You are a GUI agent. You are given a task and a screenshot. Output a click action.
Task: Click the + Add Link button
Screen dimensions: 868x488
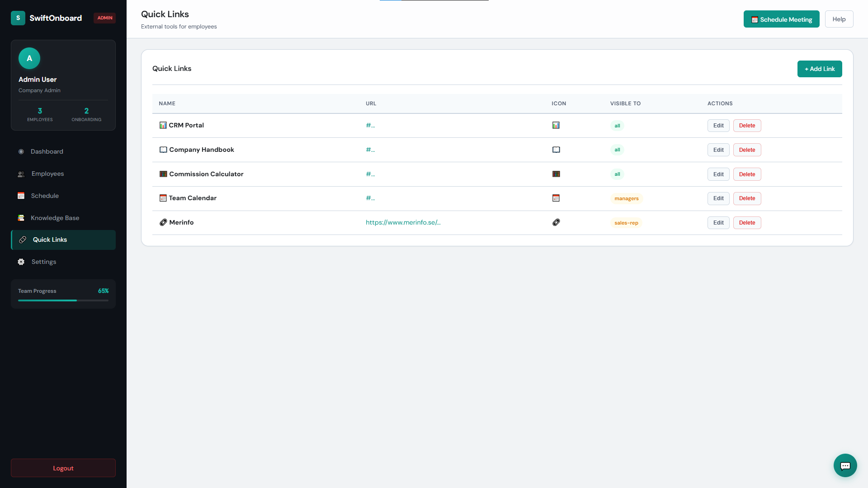click(x=819, y=69)
